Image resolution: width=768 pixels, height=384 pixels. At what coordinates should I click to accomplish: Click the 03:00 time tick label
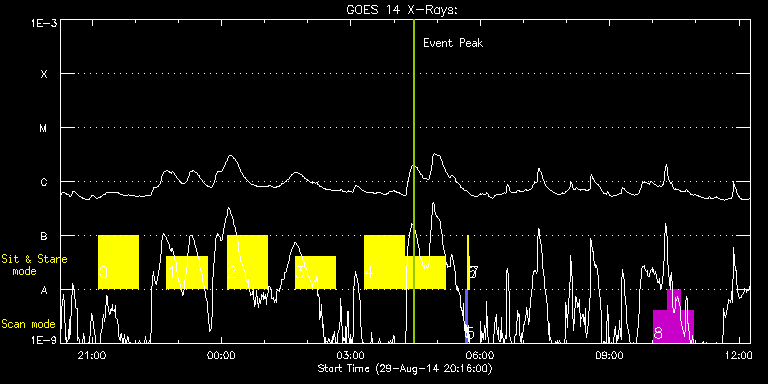[x=351, y=356]
